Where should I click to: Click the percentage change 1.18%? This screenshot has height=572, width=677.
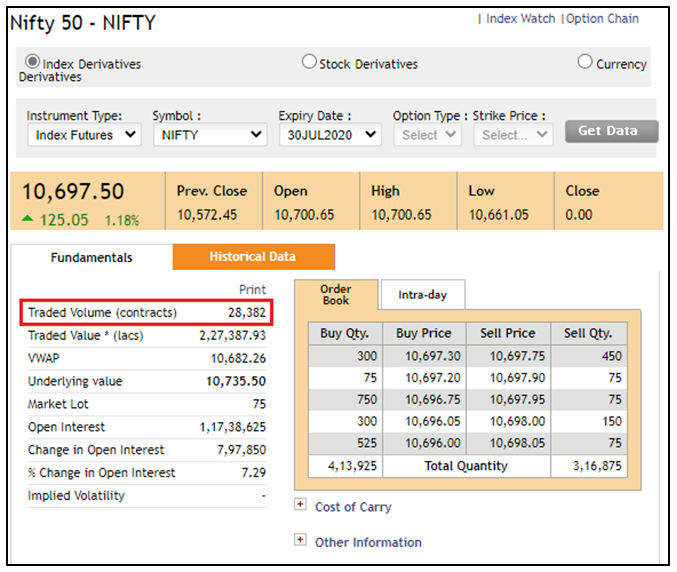click(x=122, y=221)
